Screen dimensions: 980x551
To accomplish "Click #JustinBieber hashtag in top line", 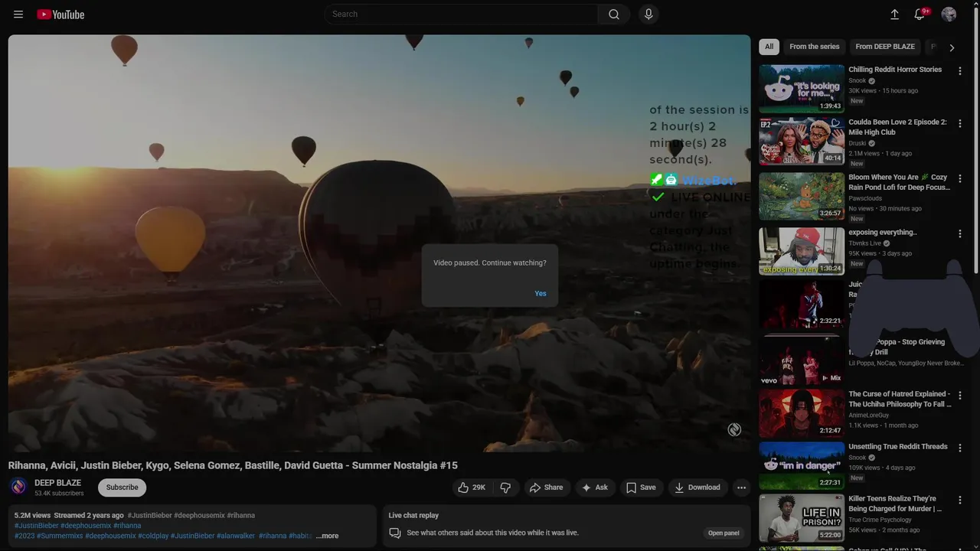I will (149, 516).
